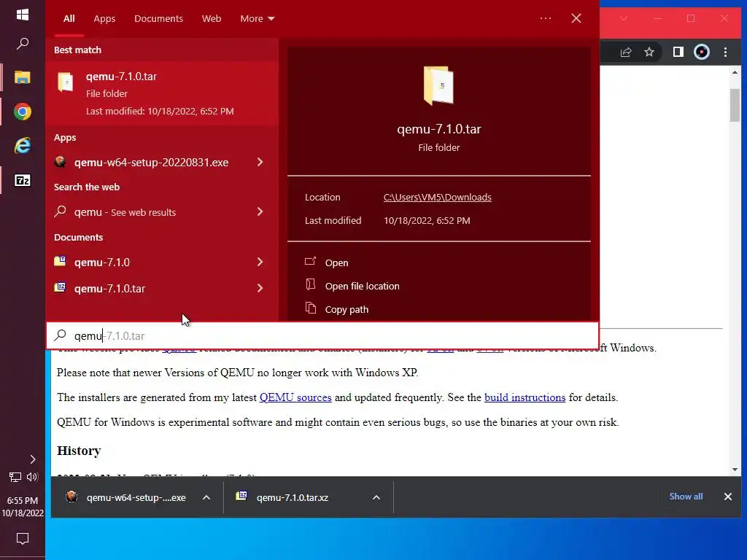Open File Explorer from the taskbar
This screenshot has width=747, height=560.
tap(23, 77)
